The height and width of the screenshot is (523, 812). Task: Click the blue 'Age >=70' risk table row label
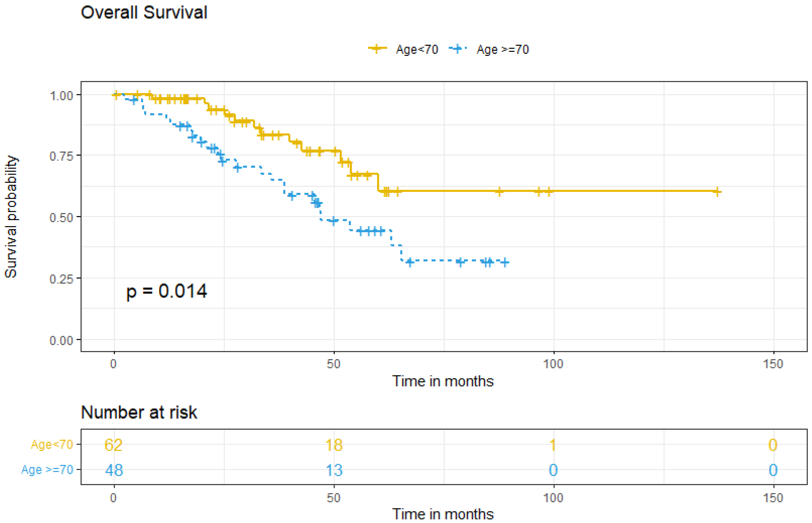(47, 470)
